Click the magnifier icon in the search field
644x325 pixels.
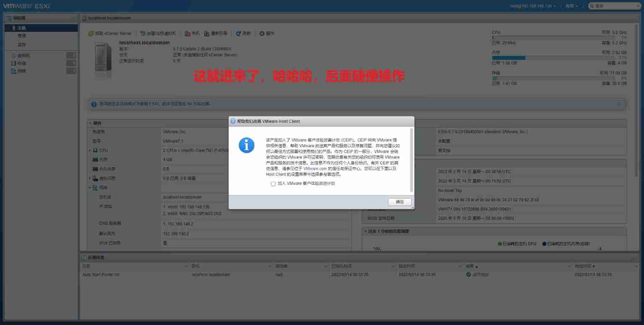pos(592,6)
